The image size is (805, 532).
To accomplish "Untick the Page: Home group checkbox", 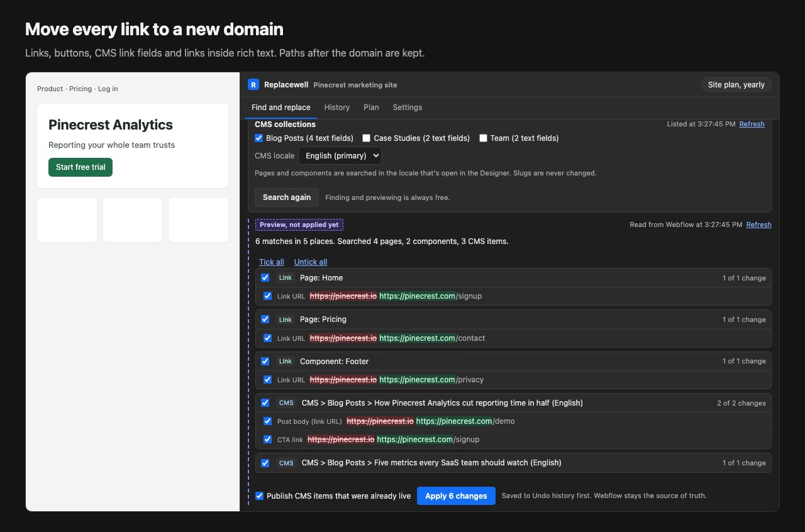I will point(265,278).
